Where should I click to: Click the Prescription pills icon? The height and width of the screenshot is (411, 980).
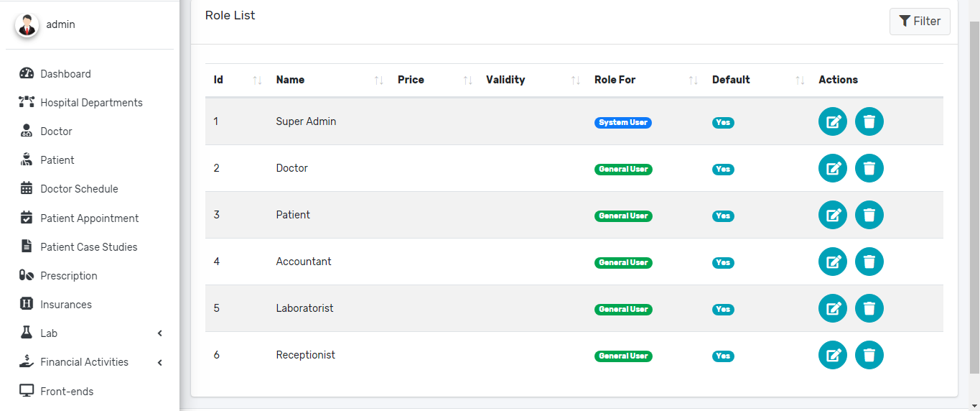tap(27, 275)
